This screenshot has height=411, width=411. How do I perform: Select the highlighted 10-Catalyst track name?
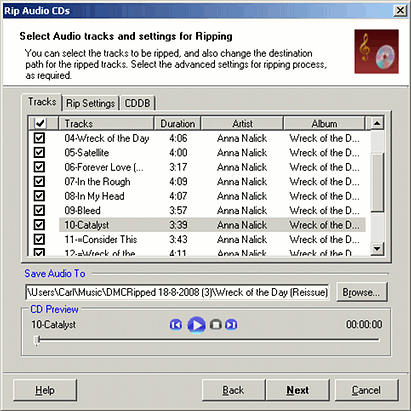[x=87, y=225]
